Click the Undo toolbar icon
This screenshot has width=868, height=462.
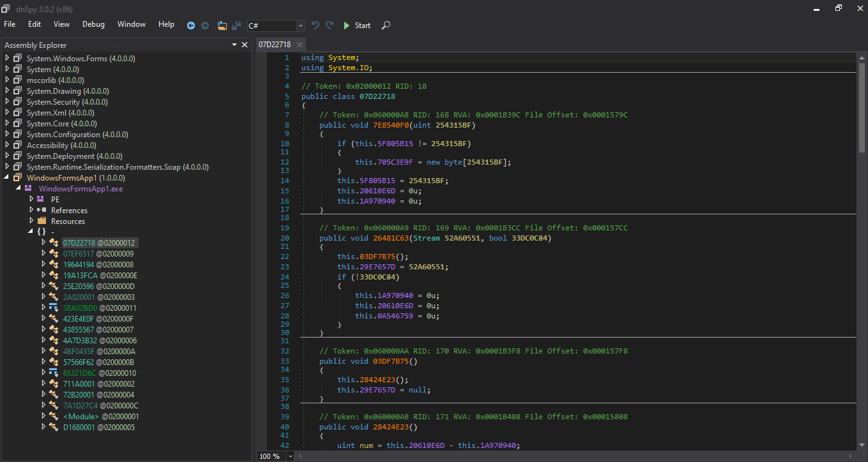click(316, 26)
